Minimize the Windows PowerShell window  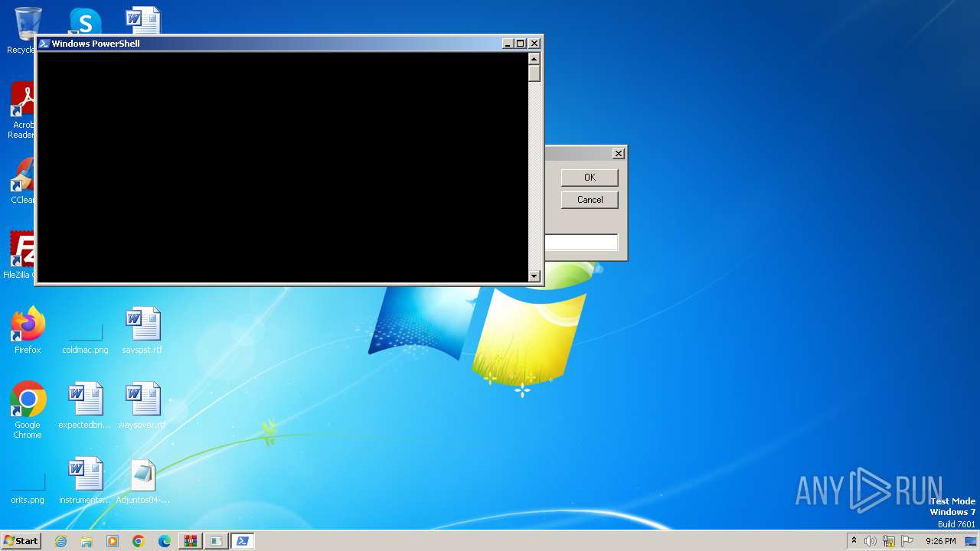[508, 44]
